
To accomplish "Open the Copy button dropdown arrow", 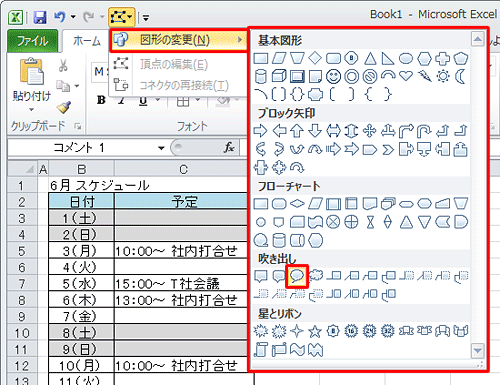I will coord(77,86).
